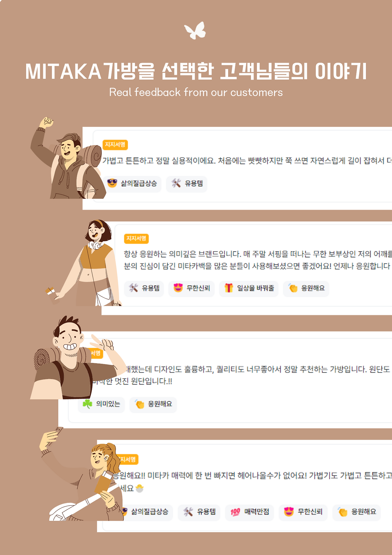Click the clapping hands icon in second review
The image size is (392, 555).
293,288
